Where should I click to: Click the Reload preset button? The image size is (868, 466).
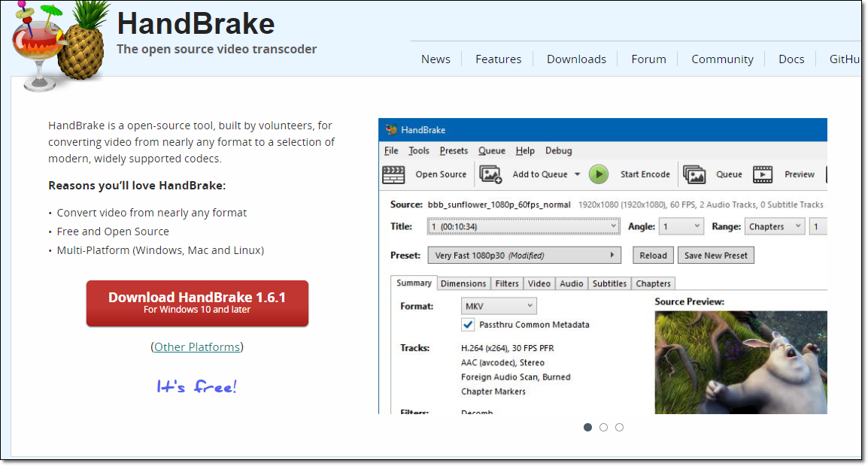[653, 255]
